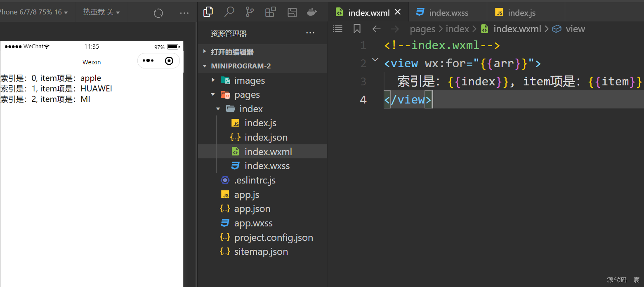This screenshot has width=644, height=287.
Task: Click the compile refresh icon in simulator toolbar
Action: [158, 13]
